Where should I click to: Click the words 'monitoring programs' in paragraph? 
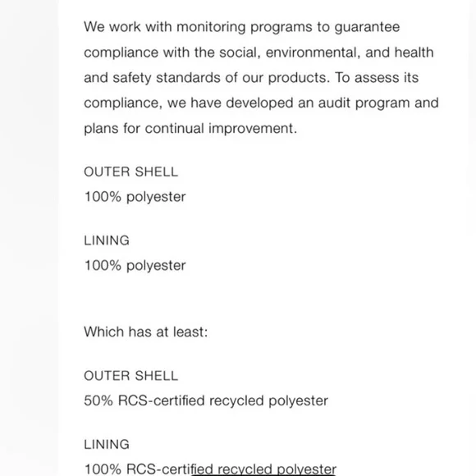point(245,27)
